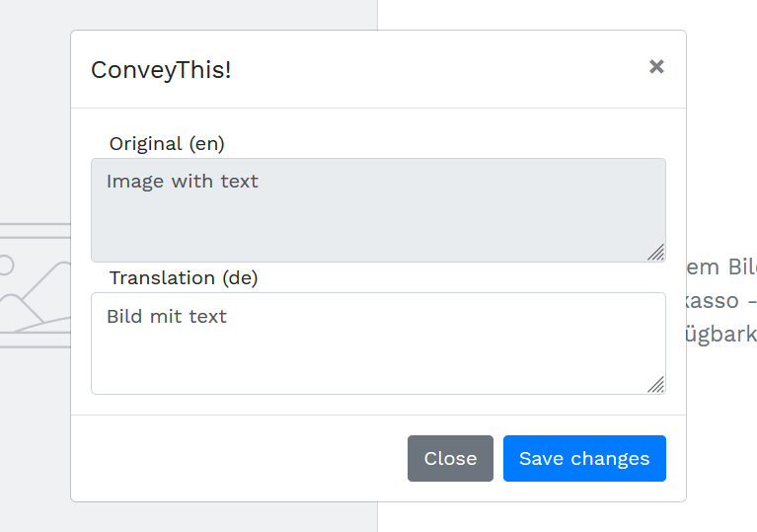This screenshot has width=757, height=532.
Task: Close the ConveyThis dialog with X icon
Action: [x=656, y=66]
